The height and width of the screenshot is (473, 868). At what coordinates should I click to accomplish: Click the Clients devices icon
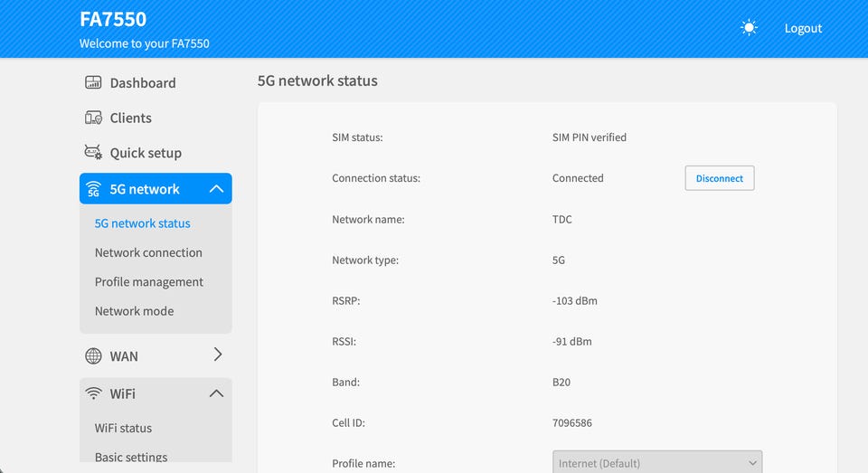[93, 118]
